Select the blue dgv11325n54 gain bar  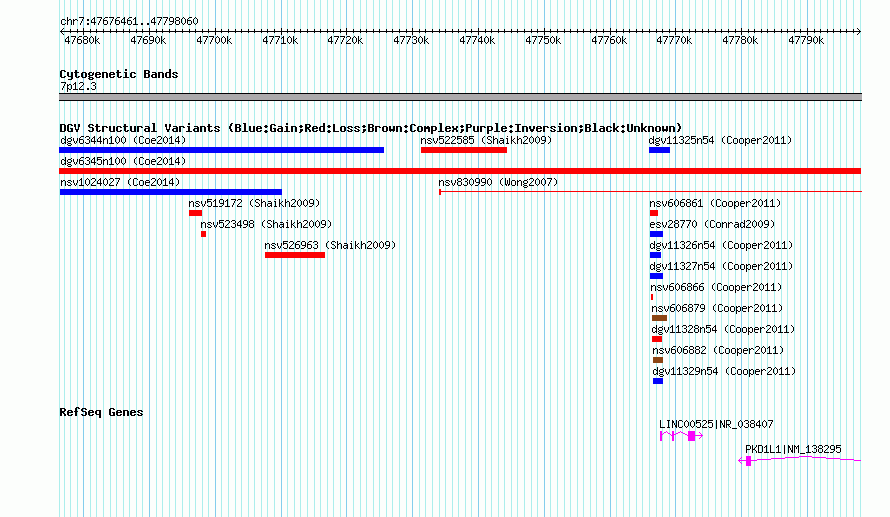[660, 150]
